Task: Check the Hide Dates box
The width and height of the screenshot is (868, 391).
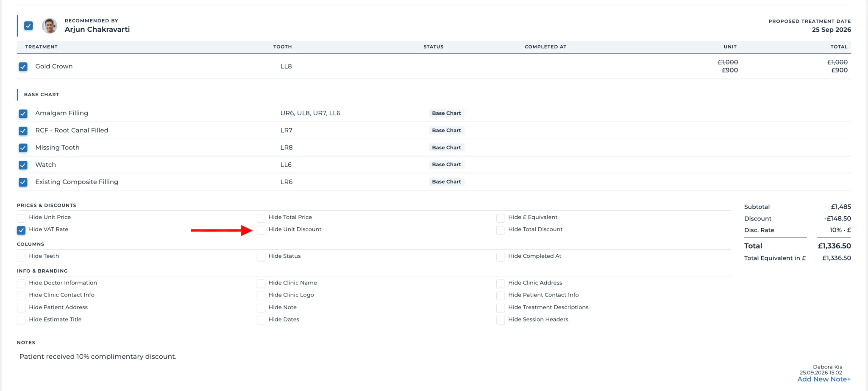Action: coord(261,320)
